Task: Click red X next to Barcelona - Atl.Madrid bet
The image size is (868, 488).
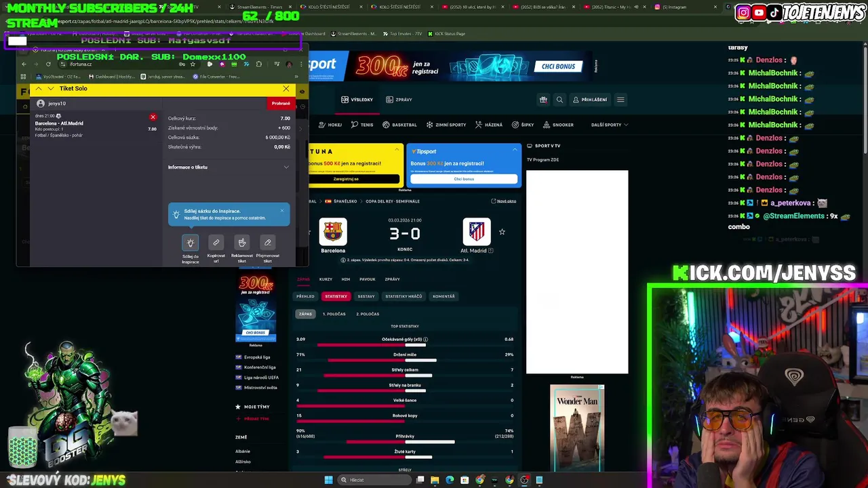Action: (153, 117)
